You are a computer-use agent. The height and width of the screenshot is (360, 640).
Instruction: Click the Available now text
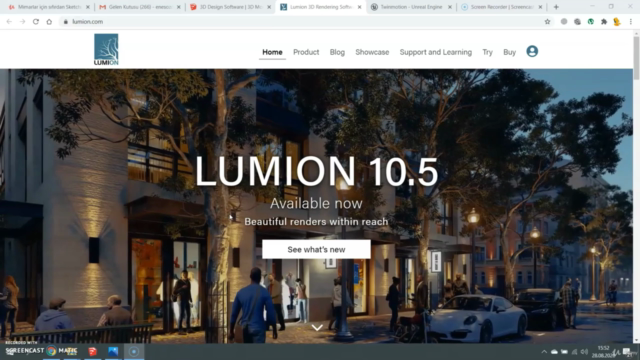316,203
